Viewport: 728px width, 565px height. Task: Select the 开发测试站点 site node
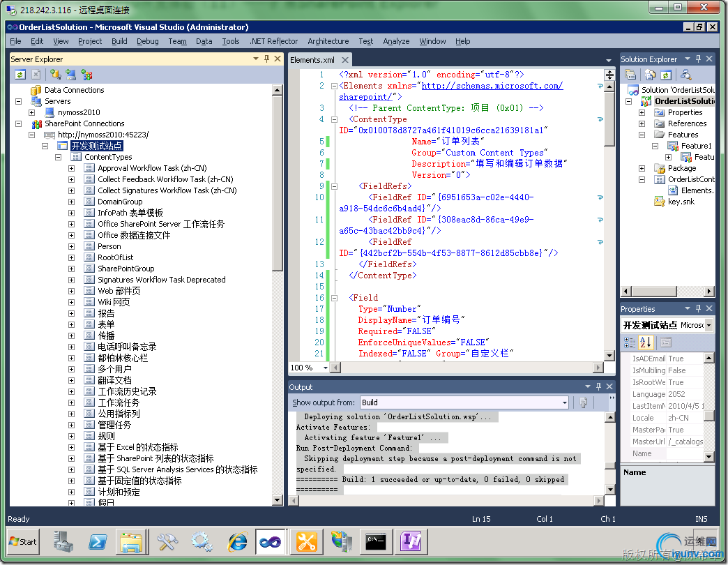pos(96,146)
